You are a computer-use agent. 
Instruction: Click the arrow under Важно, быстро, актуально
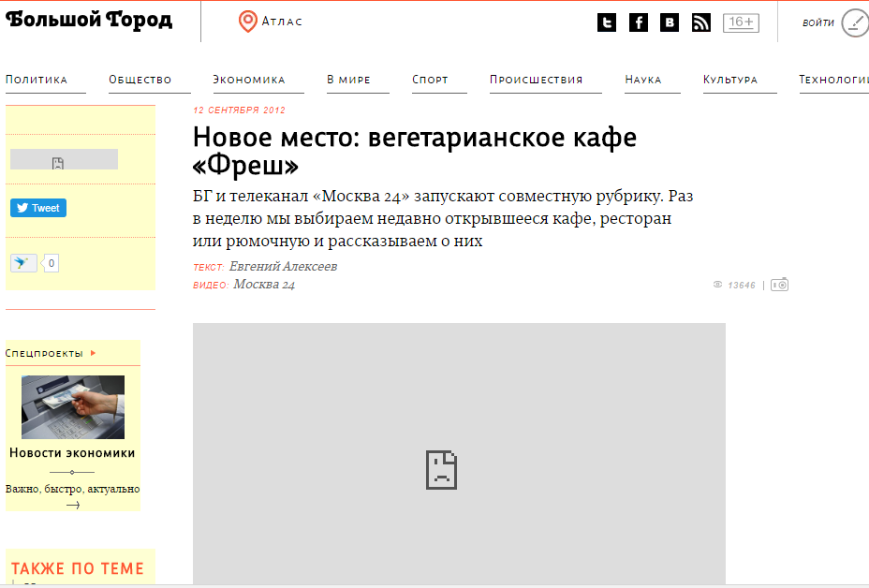coord(73,505)
